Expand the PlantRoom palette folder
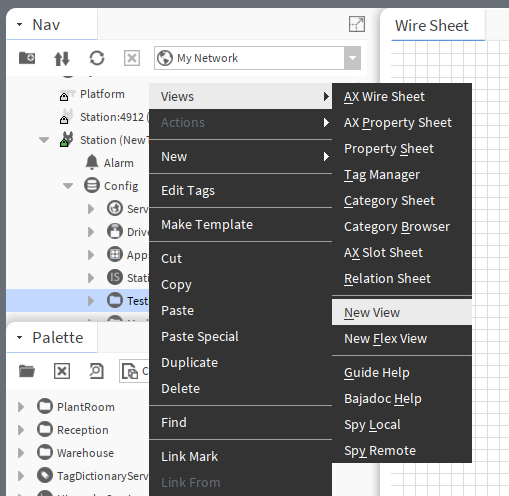 point(21,407)
